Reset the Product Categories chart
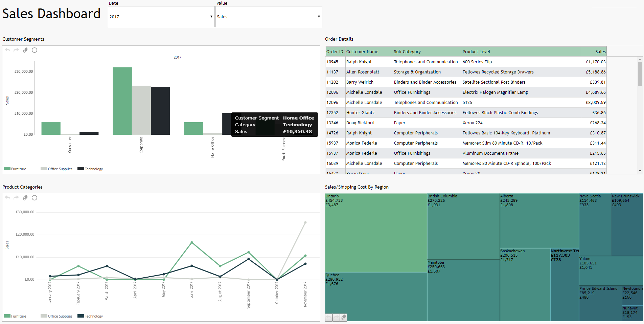This screenshot has width=644, height=324. [x=34, y=198]
